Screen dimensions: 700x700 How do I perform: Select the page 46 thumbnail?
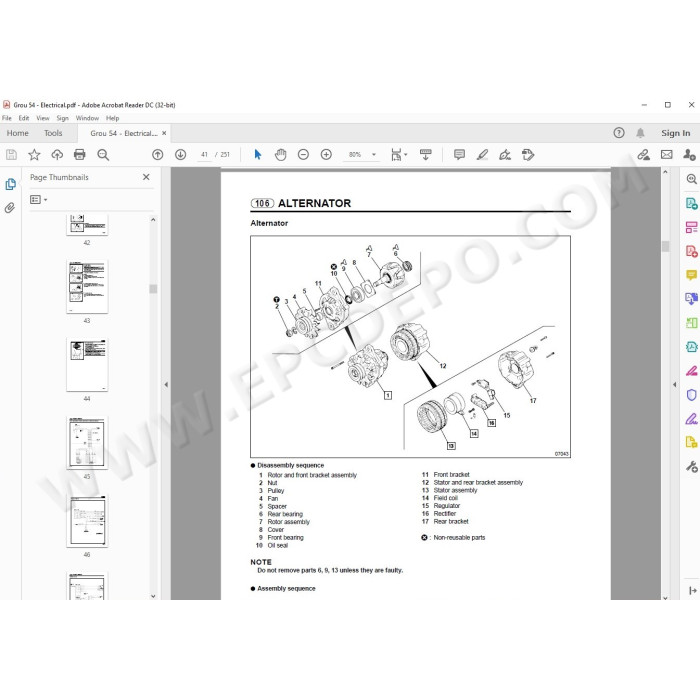87,521
